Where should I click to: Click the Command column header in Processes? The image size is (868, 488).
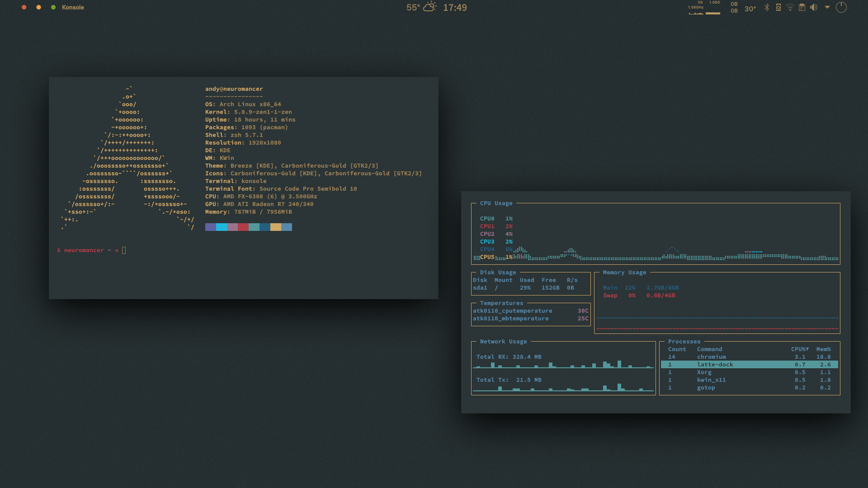710,349
